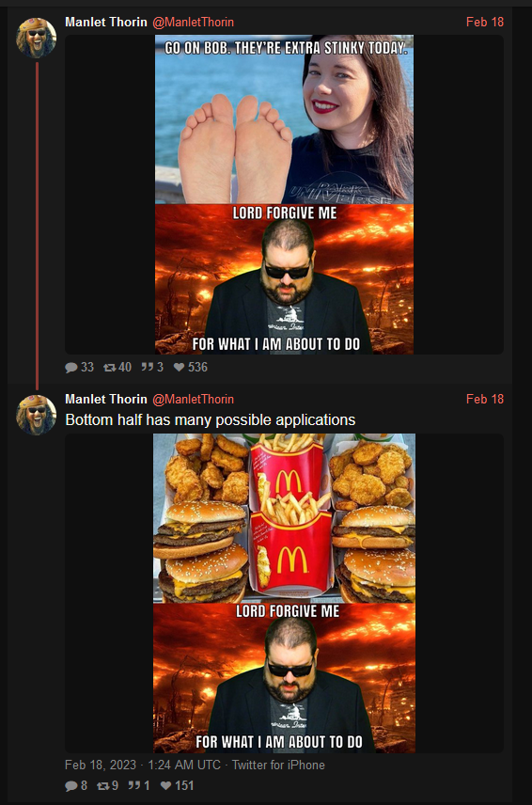This screenshot has height=805, width=532.
Task: Click the reply icon with 8 comments
Action: click(x=71, y=785)
